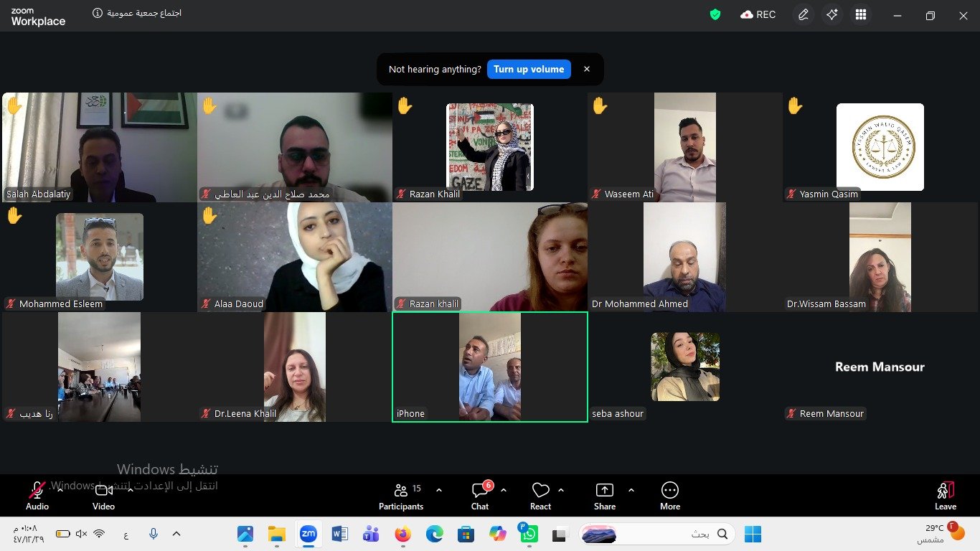This screenshot has height=551, width=980.
Task: Change layout with the grid view icon
Action: pos(861,14)
